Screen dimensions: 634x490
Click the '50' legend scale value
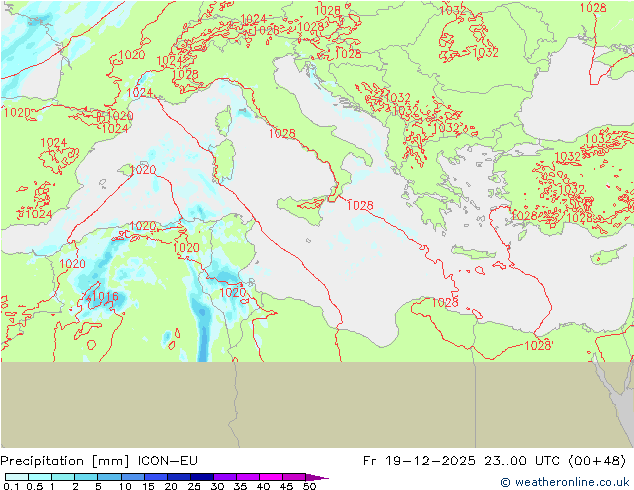pyautogui.click(x=309, y=486)
